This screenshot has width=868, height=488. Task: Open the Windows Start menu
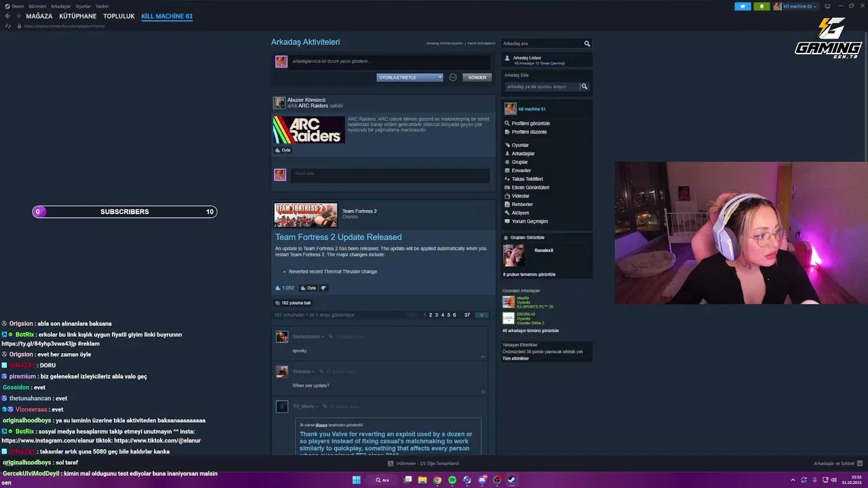356,480
